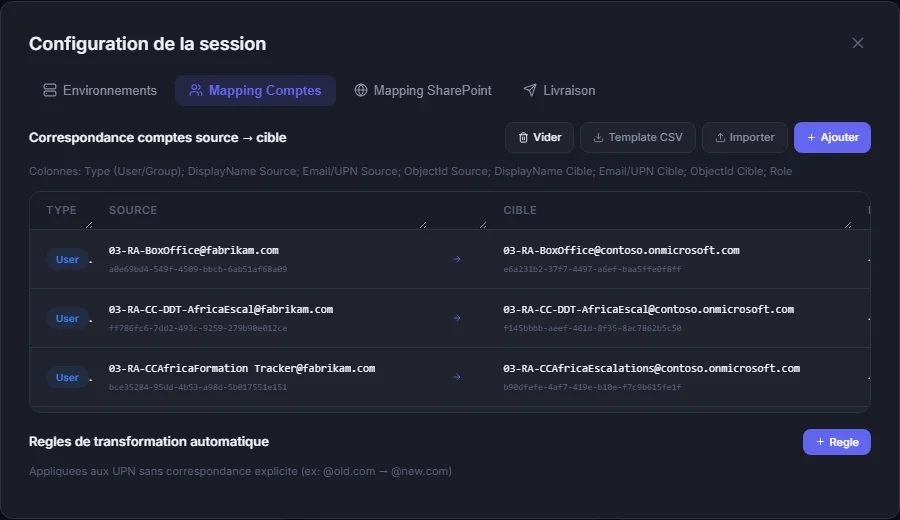Close the session configuration dialog

pyautogui.click(x=858, y=43)
